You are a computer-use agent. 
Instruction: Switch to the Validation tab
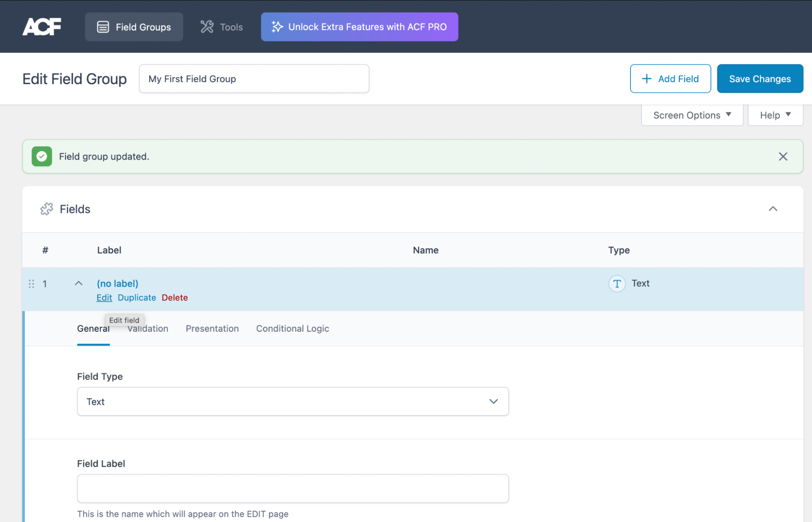147,328
